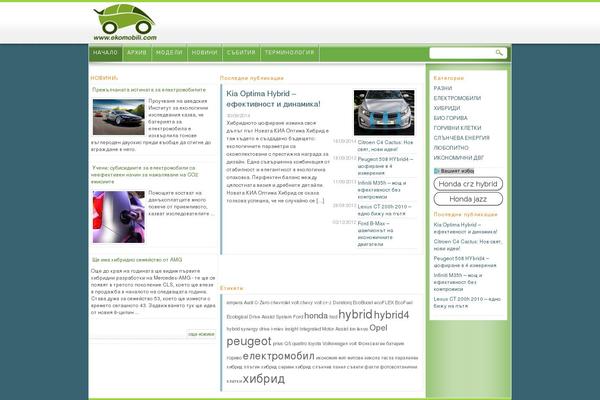Open the Ford B-Max article link
The image size is (600, 400).
375,233
